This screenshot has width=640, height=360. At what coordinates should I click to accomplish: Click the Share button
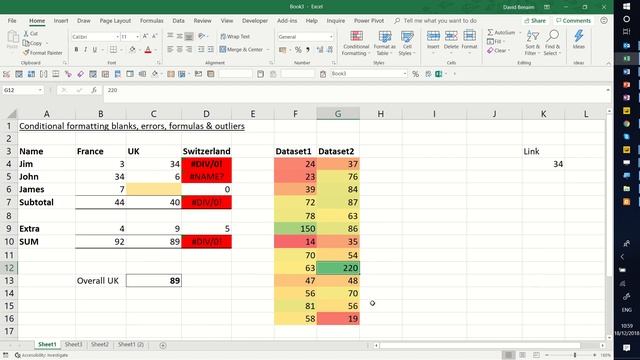pos(535,20)
